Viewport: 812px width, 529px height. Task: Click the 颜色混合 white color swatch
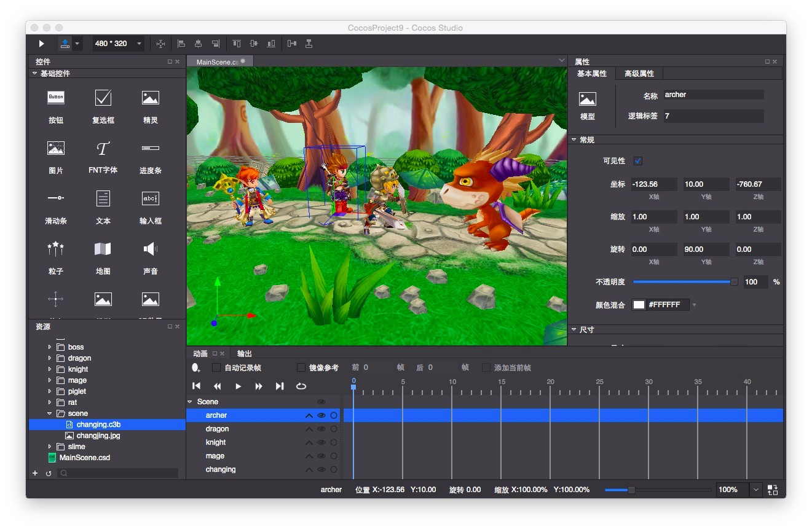[x=639, y=305]
